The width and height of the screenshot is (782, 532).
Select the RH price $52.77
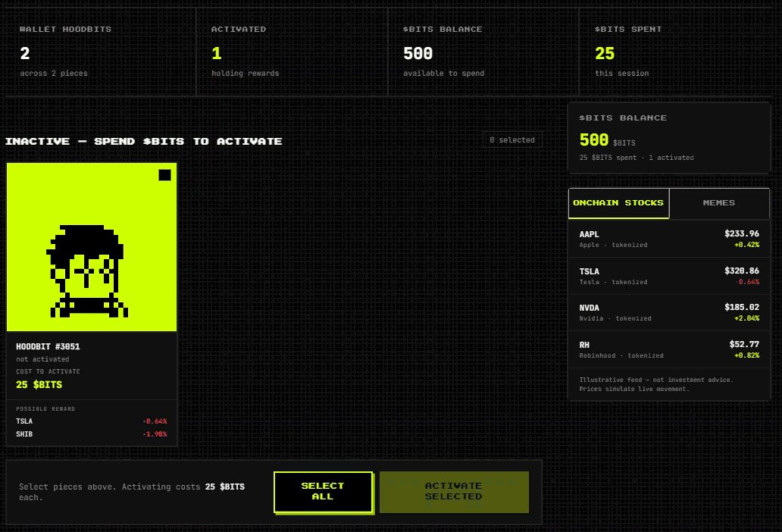tap(744, 344)
